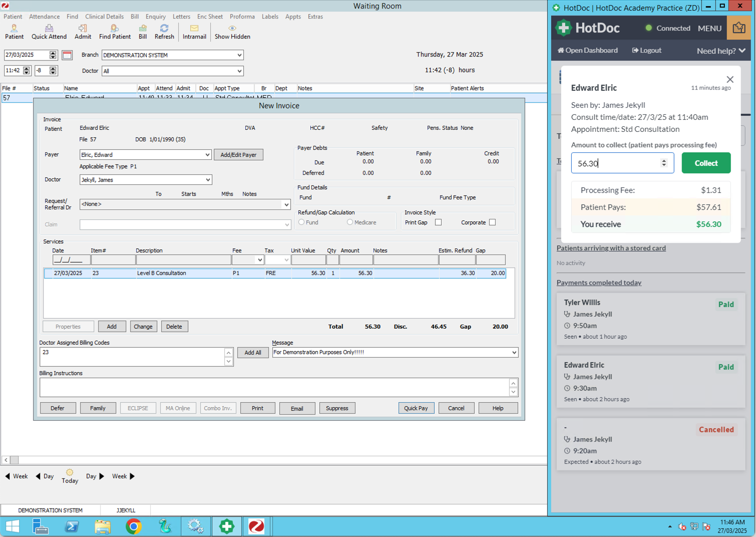Viewport: 756px width, 537px height.
Task: Click the Billing Instructions text box
Action: pos(274,387)
